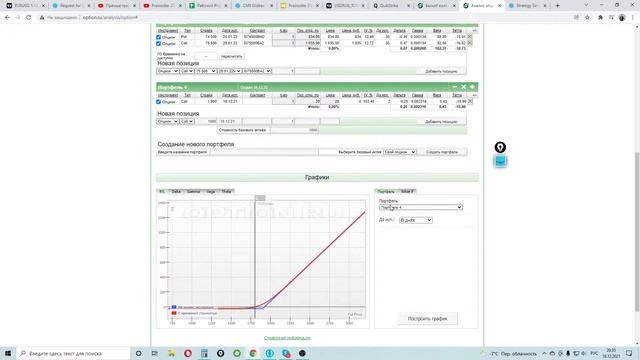The height and width of the screenshot is (360, 640).
Task: Remove the Call 1 900 option row
Action: coord(470,101)
